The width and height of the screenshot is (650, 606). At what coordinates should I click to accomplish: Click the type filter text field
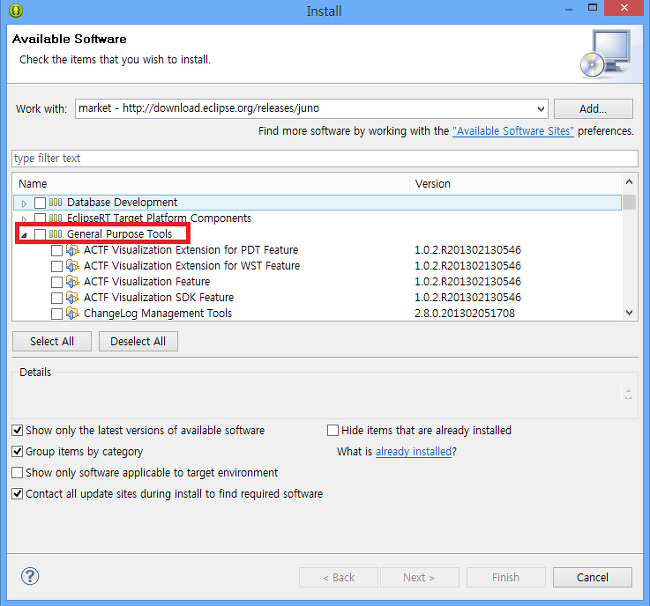(325, 158)
